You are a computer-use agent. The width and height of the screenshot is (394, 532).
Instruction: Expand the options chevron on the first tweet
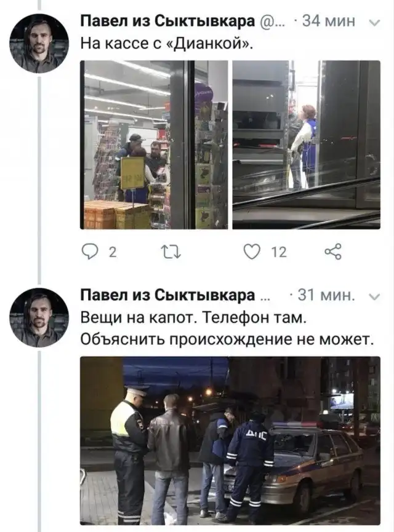click(375, 23)
